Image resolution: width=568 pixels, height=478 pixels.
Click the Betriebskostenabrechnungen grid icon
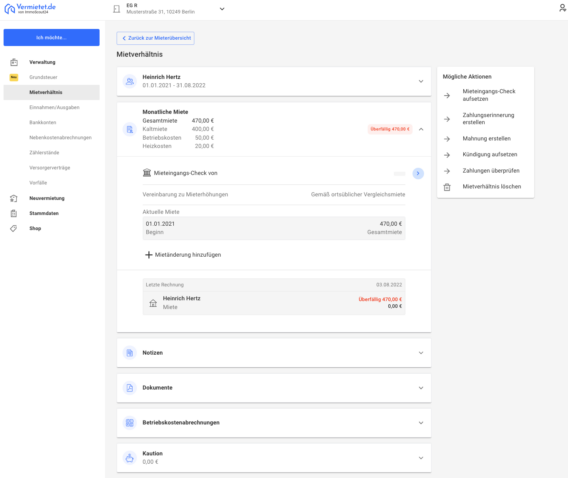tap(129, 423)
